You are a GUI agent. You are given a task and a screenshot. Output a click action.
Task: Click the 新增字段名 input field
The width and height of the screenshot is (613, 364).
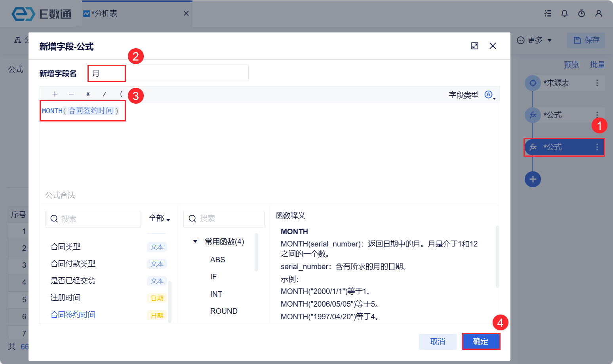pyautogui.click(x=168, y=73)
